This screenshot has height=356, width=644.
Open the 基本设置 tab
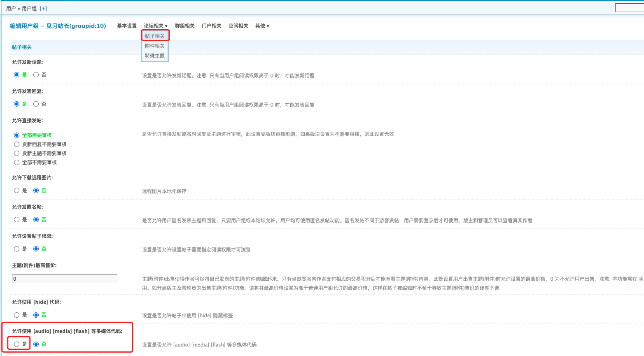coord(127,26)
